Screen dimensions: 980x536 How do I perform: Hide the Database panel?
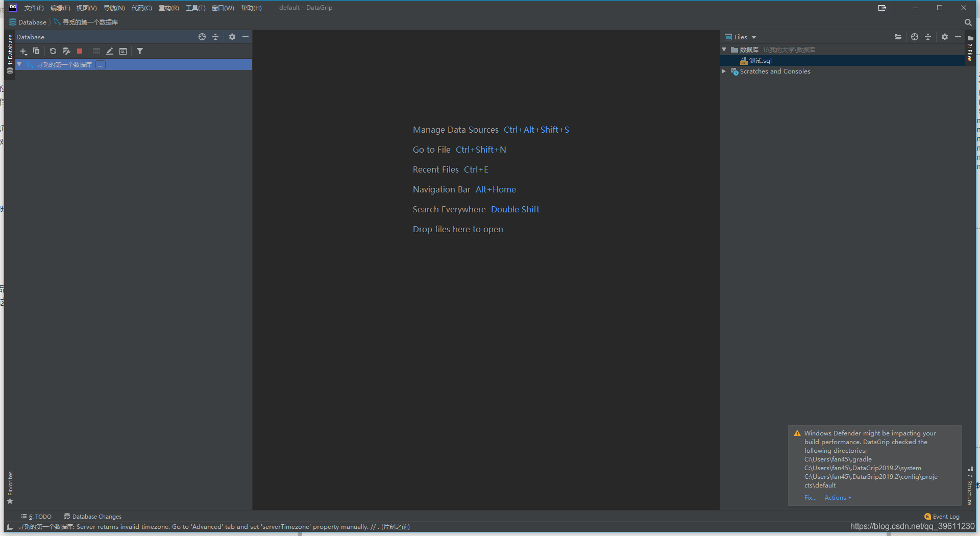[246, 37]
